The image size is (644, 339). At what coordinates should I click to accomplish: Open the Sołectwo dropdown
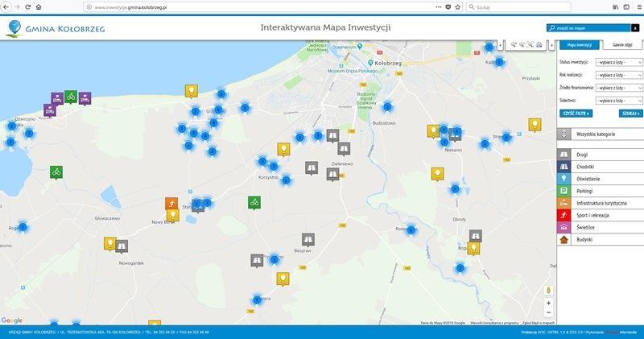(x=619, y=101)
